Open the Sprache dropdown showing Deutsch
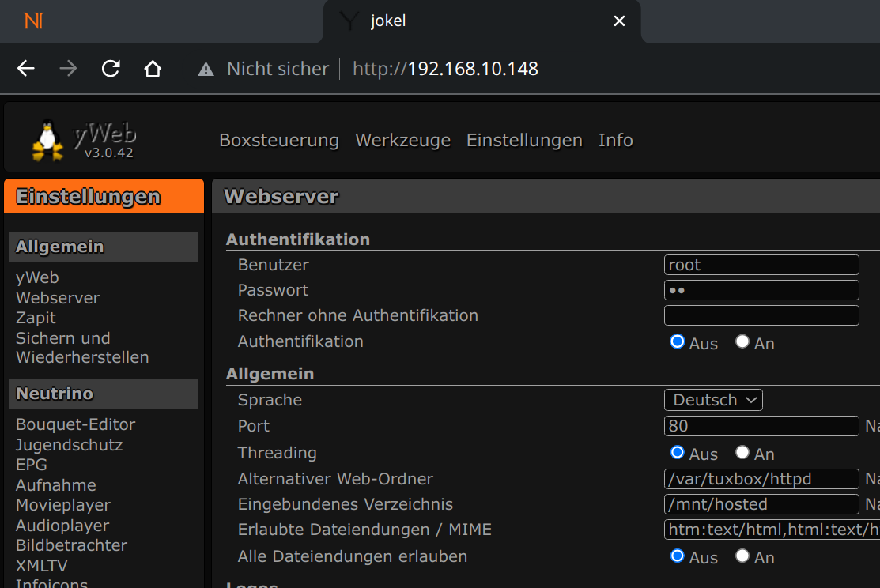This screenshot has height=588, width=880. 713,400
